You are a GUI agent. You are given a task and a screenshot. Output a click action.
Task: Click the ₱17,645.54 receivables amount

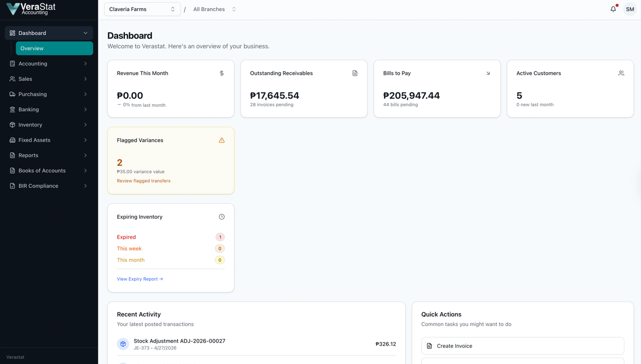(275, 96)
